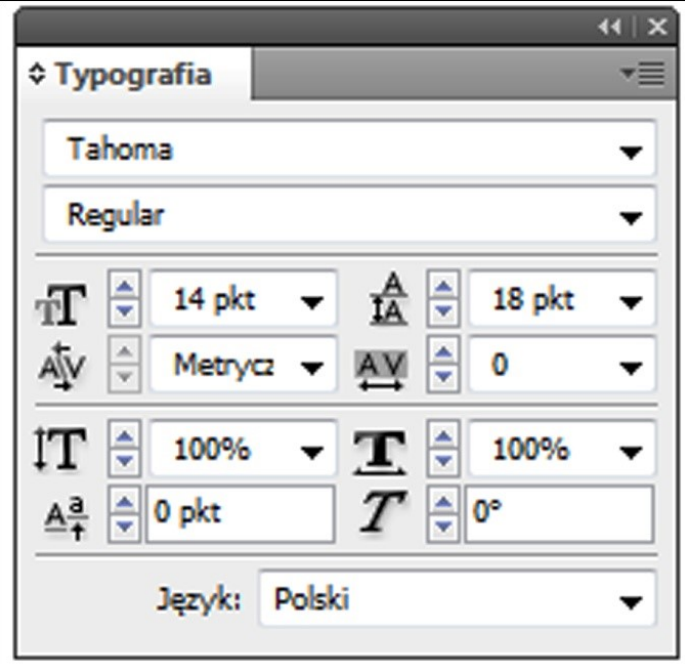Screen dimensions: 685x664
Task: Click the 0 pkt baseline shift field
Action: (240, 514)
